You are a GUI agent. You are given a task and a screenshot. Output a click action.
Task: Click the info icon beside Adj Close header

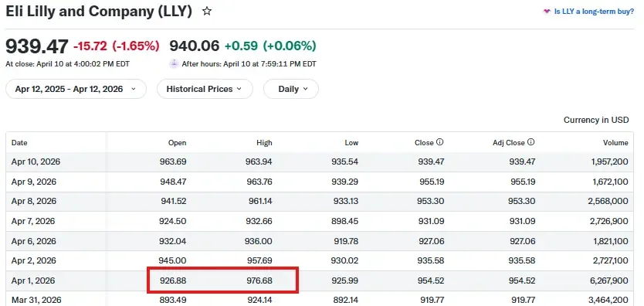(x=531, y=142)
